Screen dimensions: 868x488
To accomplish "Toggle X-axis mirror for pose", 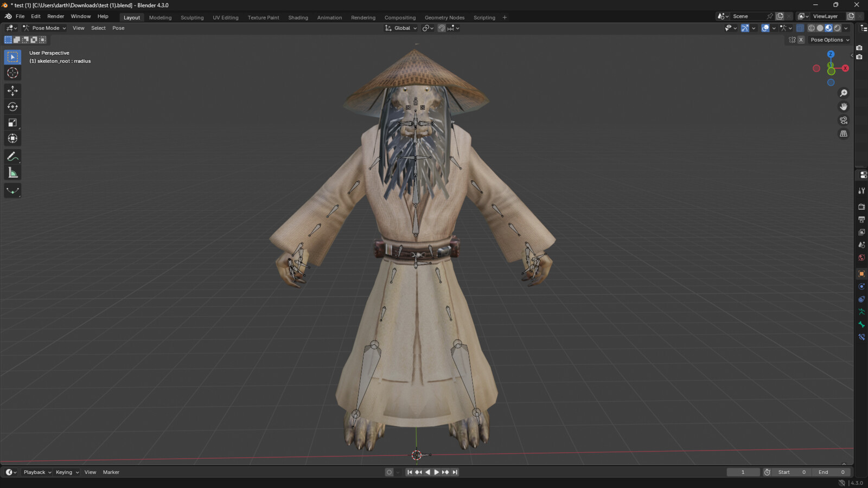I will click(801, 40).
